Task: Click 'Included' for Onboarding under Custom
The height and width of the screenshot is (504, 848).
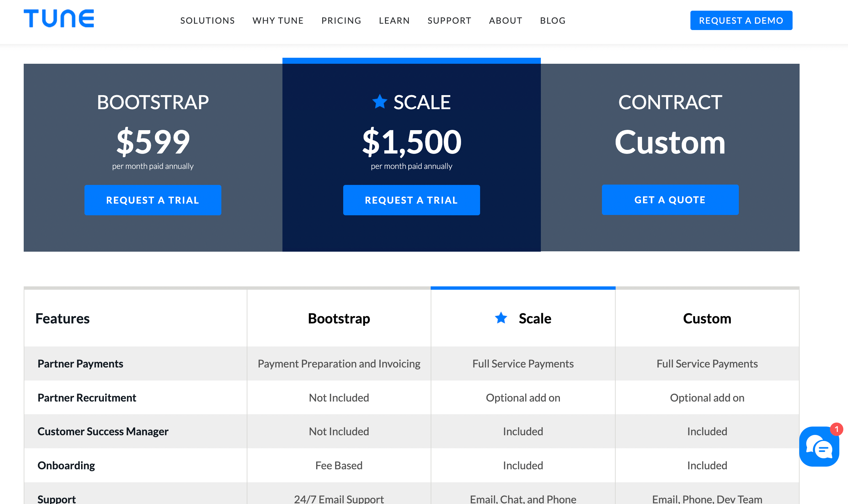Action: (x=707, y=465)
